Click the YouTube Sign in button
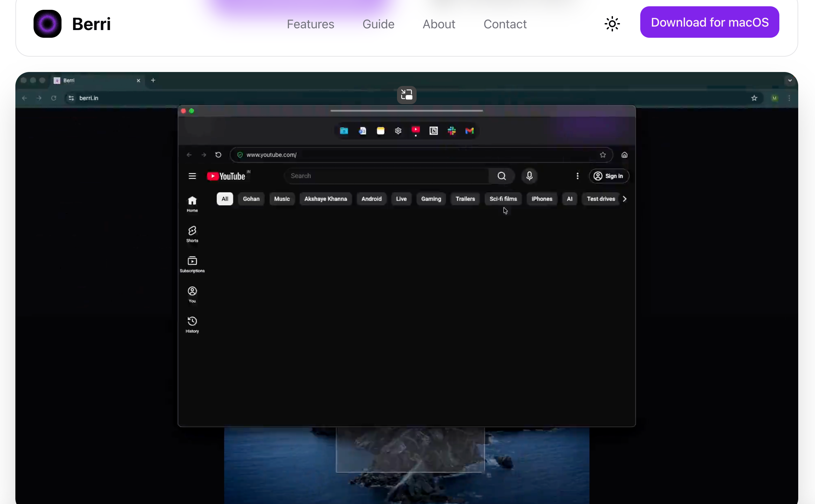This screenshot has width=815, height=504. pyautogui.click(x=609, y=176)
